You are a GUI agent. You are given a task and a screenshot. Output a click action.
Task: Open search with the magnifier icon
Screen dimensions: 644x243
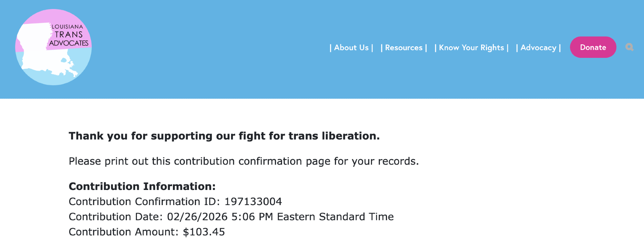pyautogui.click(x=629, y=47)
